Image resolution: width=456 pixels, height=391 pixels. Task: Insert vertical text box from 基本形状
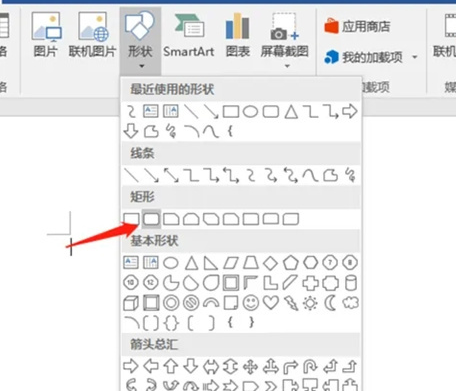coord(151,262)
